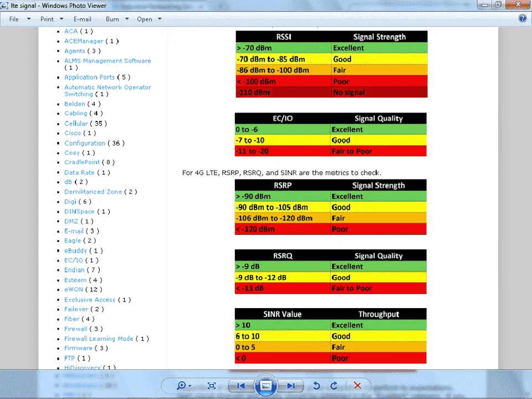Click the Failover link

(76, 309)
